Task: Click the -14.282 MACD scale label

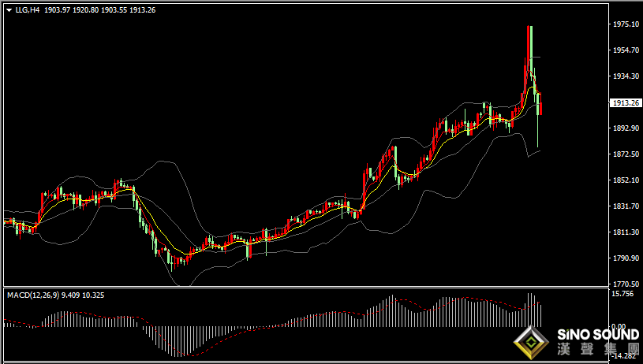Action: pyautogui.click(x=625, y=355)
